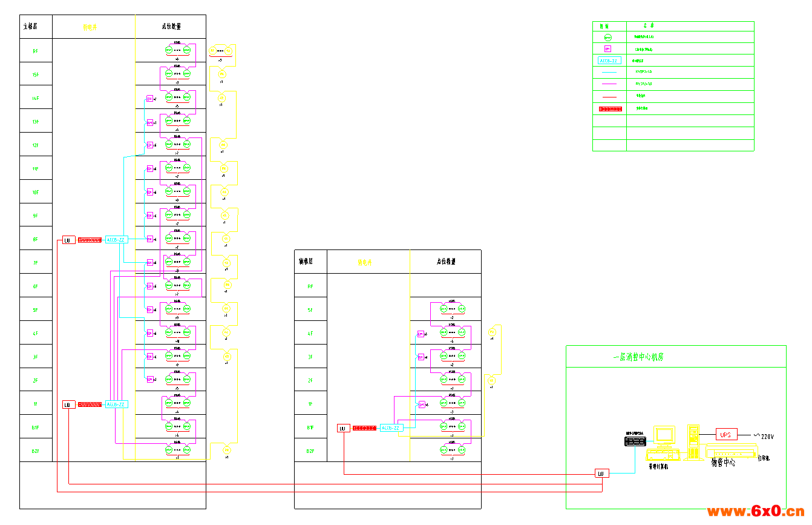Click the '打印机' label beside the printer
Viewport: 812px width, 525px height.
tap(764, 458)
